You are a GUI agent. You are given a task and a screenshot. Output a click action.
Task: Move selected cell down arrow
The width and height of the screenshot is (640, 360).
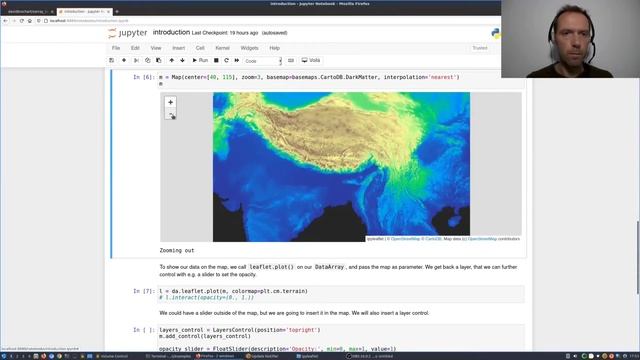pos(182,60)
